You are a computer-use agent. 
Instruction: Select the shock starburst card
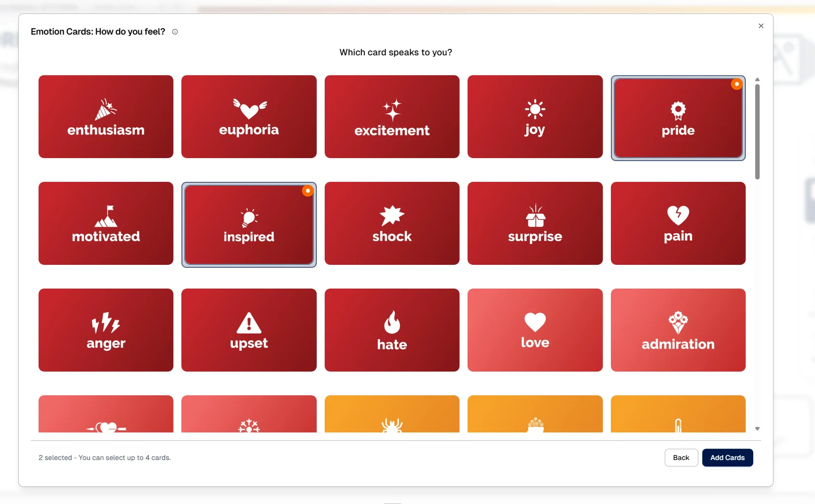tap(391, 223)
